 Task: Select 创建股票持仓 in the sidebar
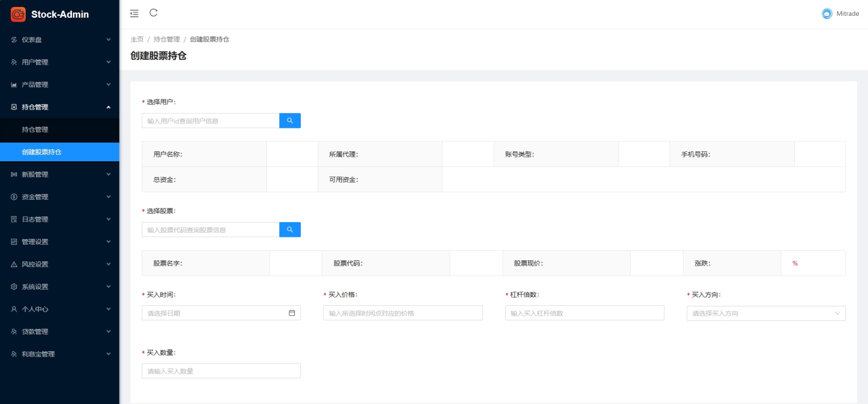41,152
